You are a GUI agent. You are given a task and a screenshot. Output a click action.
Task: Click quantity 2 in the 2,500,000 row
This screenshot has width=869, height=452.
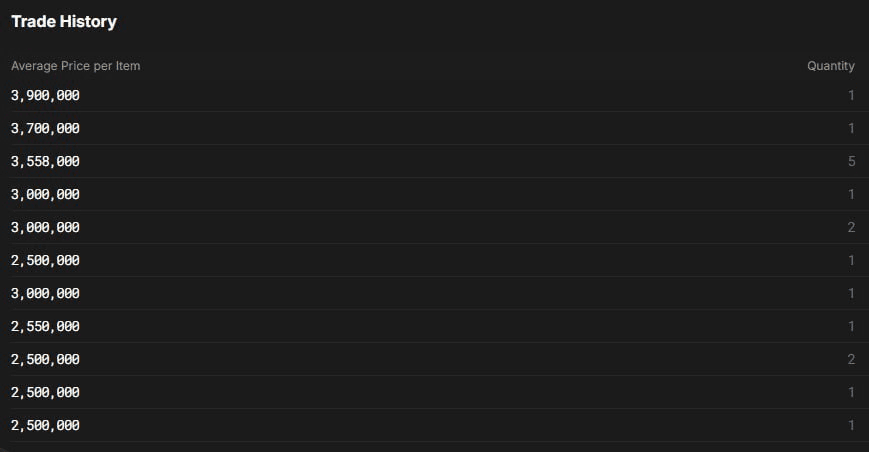coord(851,359)
